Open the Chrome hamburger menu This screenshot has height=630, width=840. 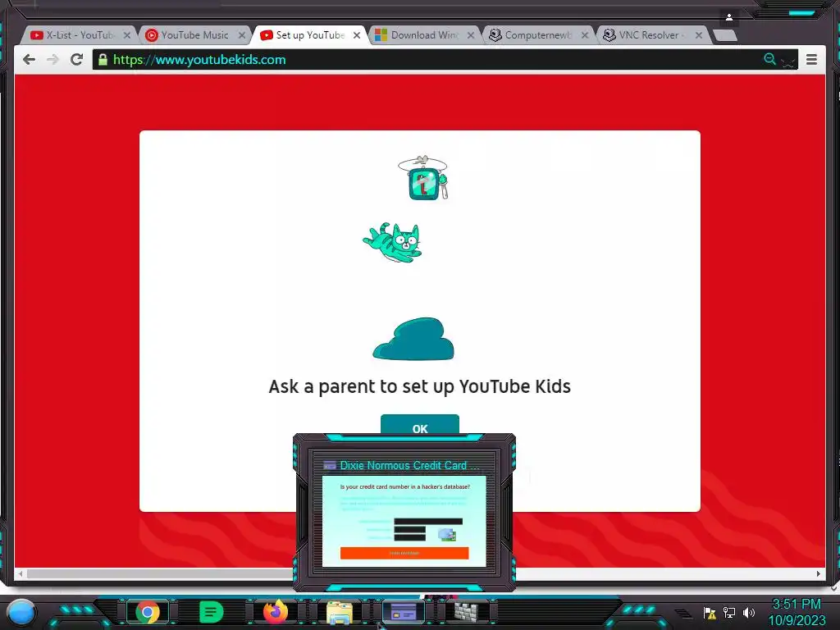pos(811,59)
